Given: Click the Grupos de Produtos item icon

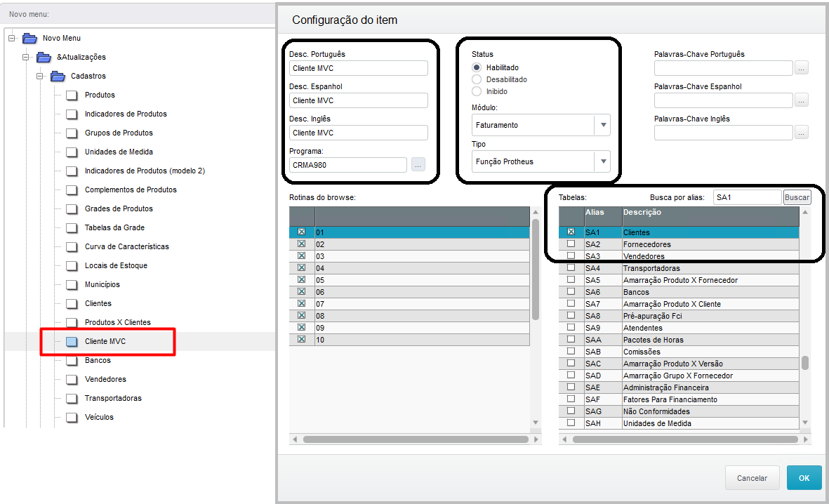Looking at the screenshot, I should click(72, 133).
